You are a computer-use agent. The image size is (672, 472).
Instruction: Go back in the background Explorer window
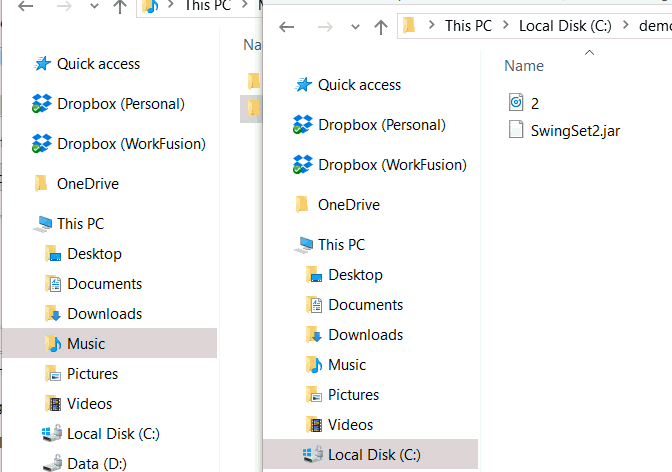26,6
